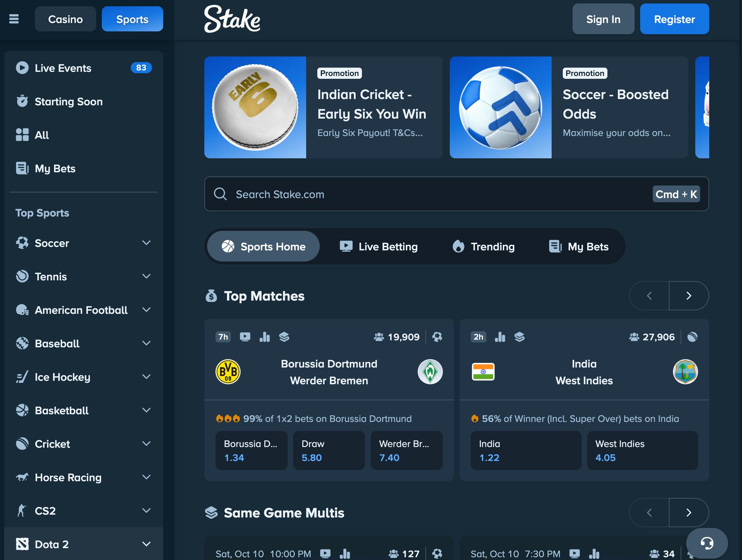Expand the American Football chevron
The image size is (742, 560).
click(x=146, y=310)
